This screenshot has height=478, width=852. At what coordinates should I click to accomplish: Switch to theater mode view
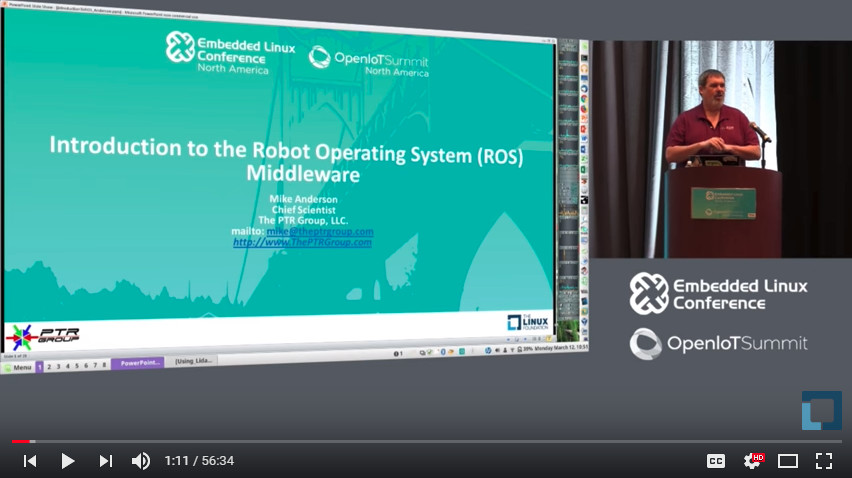(x=787, y=461)
